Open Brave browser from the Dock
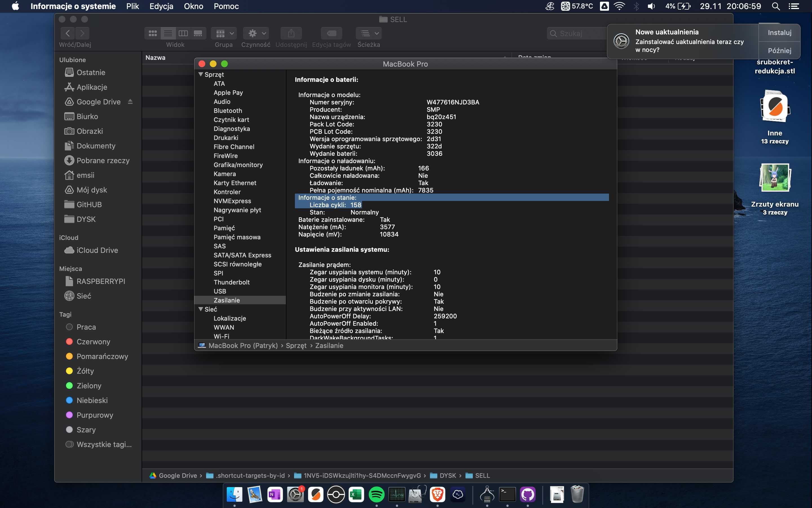 click(x=438, y=494)
